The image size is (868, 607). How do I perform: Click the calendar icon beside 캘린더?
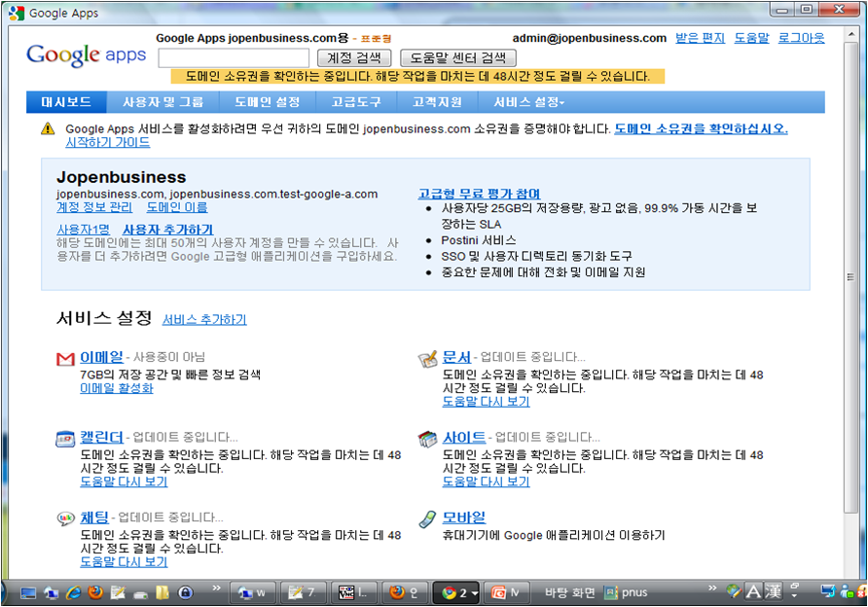tap(65, 439)
